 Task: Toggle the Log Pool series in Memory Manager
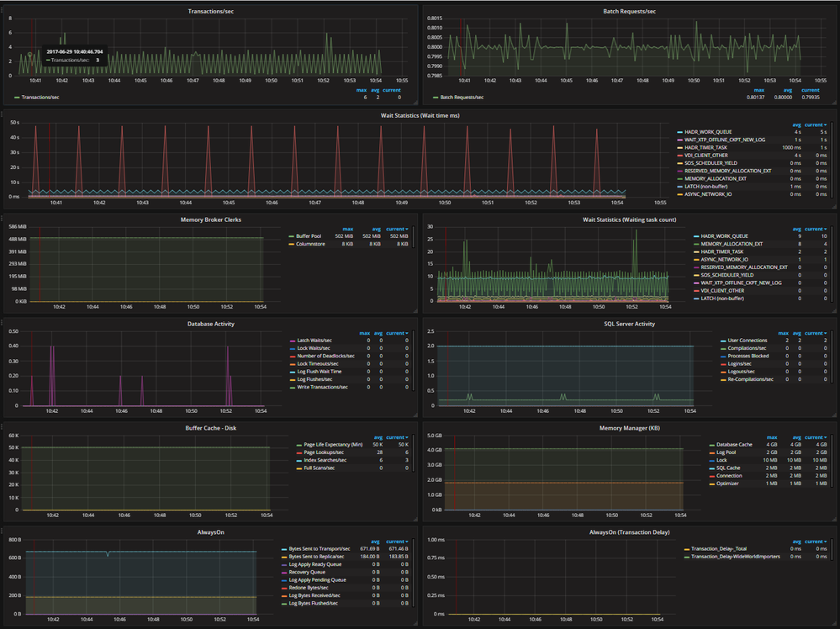click(726, 452)
